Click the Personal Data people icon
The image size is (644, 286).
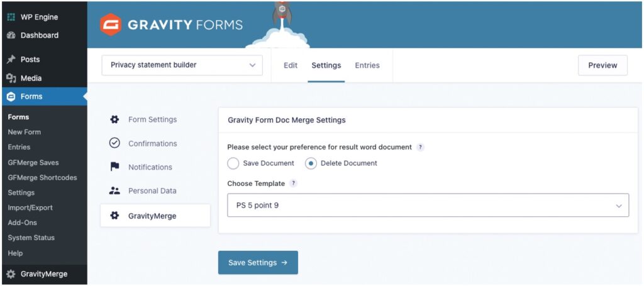click(x=114, y=190)
